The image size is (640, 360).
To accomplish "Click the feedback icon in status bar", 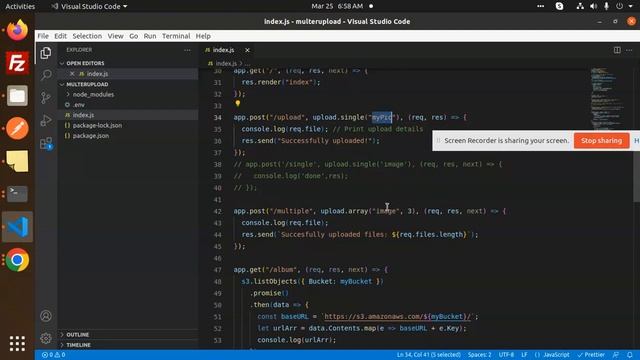I will click(616, 355).
